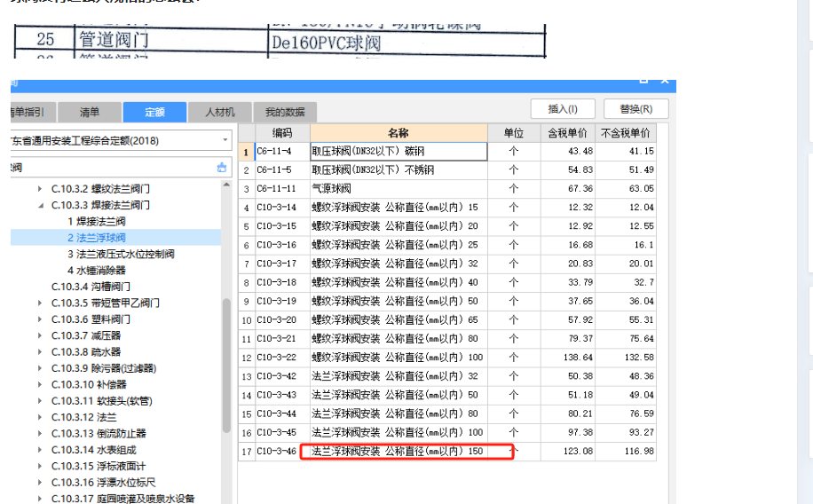Viewport: 813px width, 504px height.
Task: Select code cell C10-3-14
Action: pos(282,208)
